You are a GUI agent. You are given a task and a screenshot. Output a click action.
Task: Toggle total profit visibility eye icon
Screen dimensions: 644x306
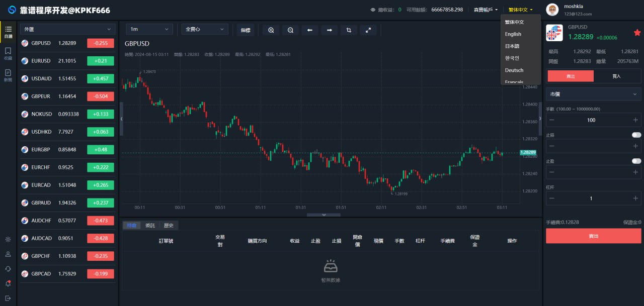point(373,10)
